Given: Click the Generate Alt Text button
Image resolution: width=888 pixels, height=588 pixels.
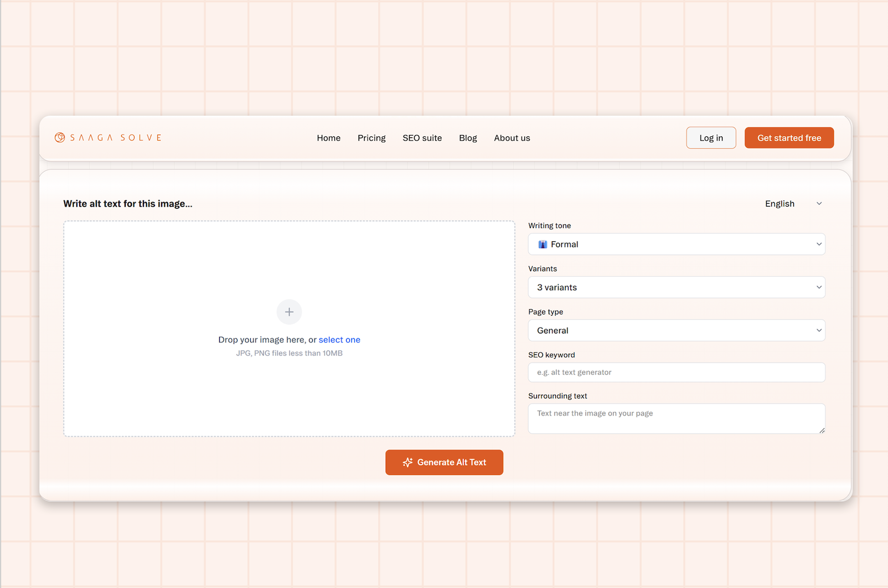Looking at the screenshot, I should point(444,462).
